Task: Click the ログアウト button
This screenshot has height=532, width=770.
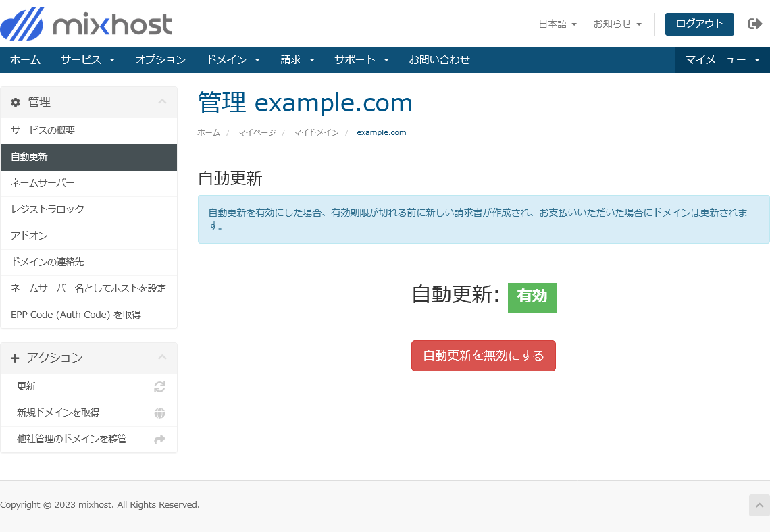Action: click(x=699, y=24)
